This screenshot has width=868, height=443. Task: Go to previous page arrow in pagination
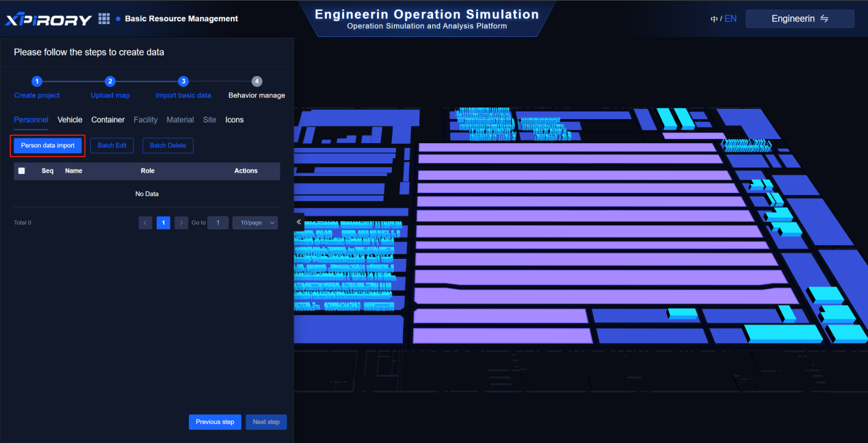pos(145,223)
